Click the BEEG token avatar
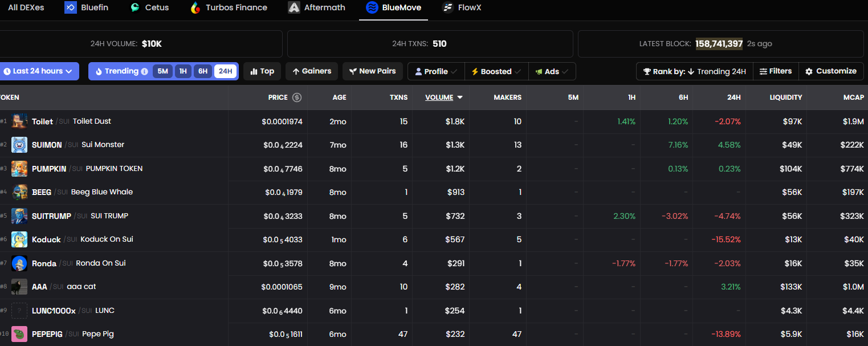Viewport: 868px width, 346px height. click(19, 192)
